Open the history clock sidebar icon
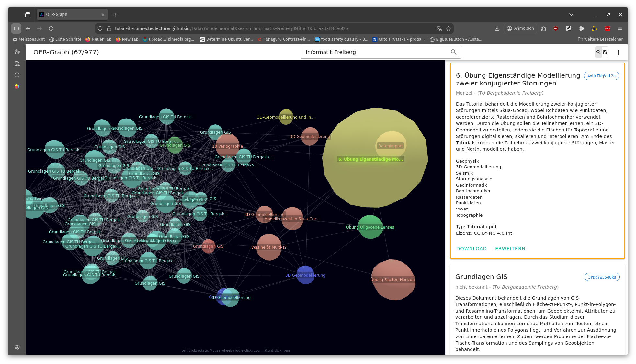This screenshot has width=636, height=364. [17, 75]
